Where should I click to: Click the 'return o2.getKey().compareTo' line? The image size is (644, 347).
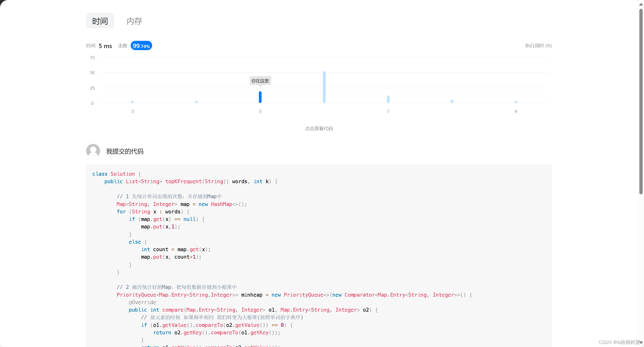point(217,333)
